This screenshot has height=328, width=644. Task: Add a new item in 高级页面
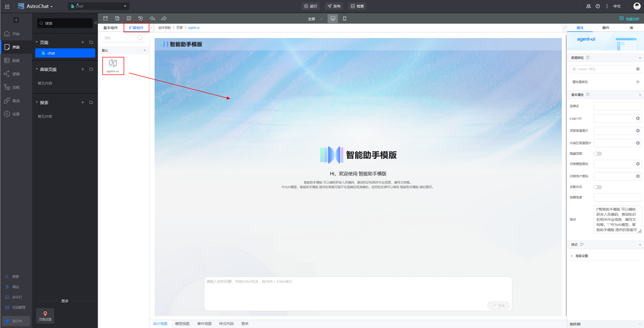tap(83, 69)
